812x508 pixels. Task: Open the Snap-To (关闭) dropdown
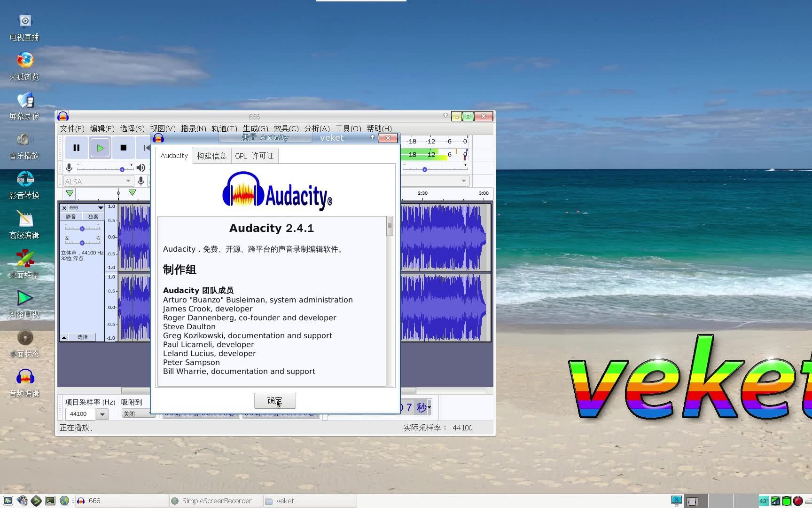(x=138, y=414)
